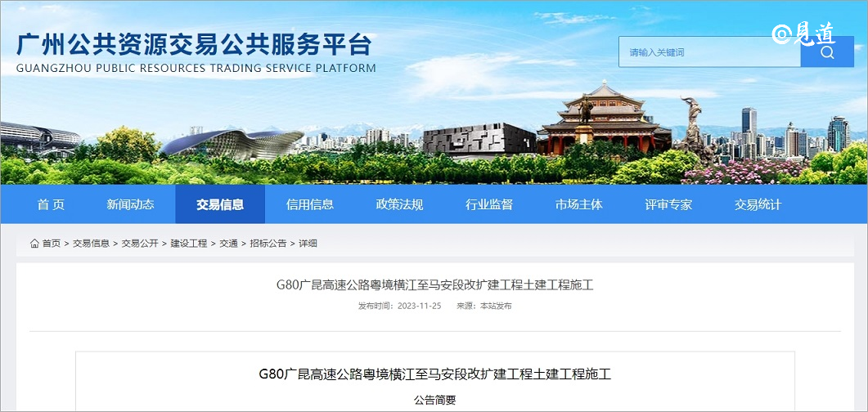Click 交易公开 in the breadcrumb

coord(140,244)
